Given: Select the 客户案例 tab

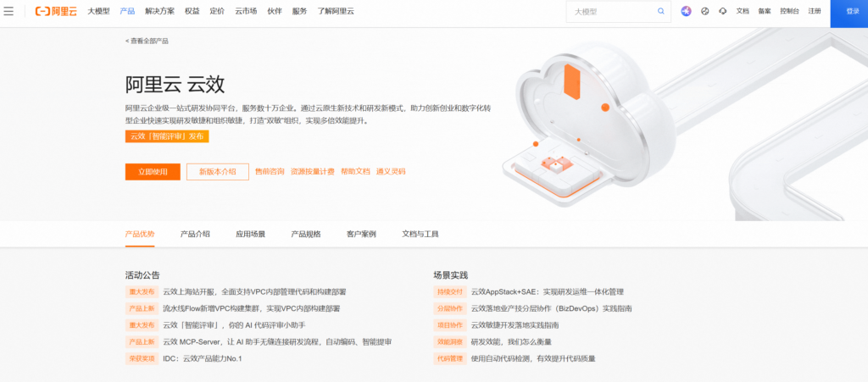Looking at the screenshot, I should coord(361,234).
